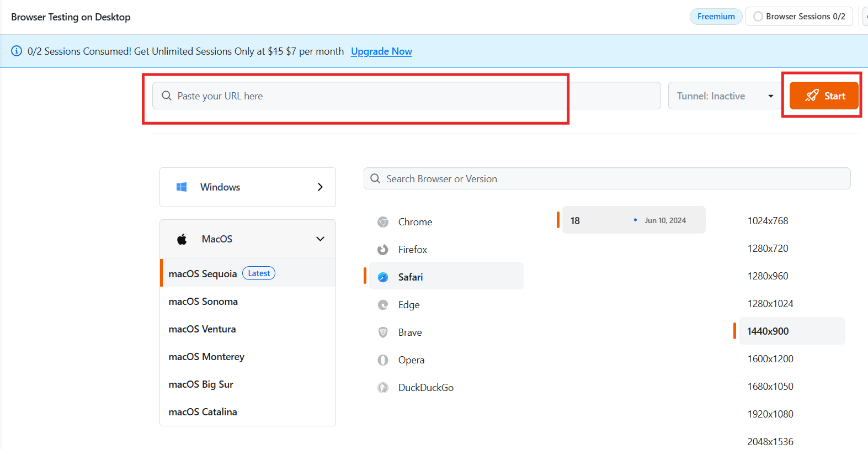868x449 pixels.
Task: Collapse the MacOS section chevron
Action: (x=320, y=239)
